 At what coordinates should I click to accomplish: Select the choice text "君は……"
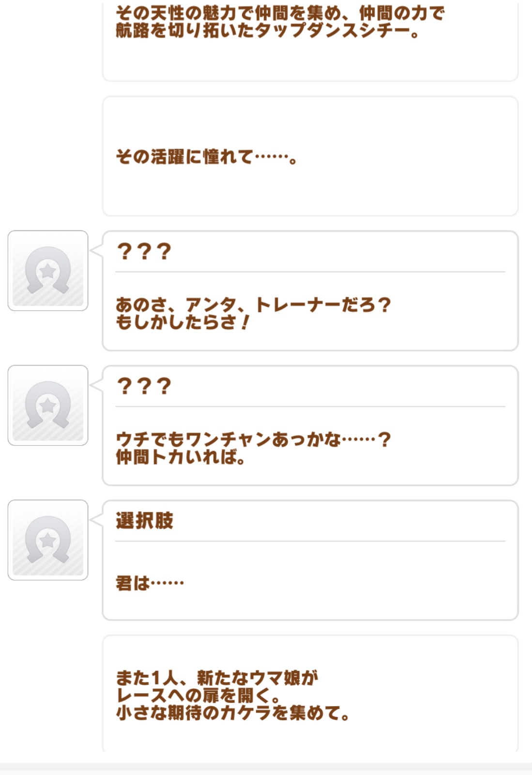pos(150,583)
